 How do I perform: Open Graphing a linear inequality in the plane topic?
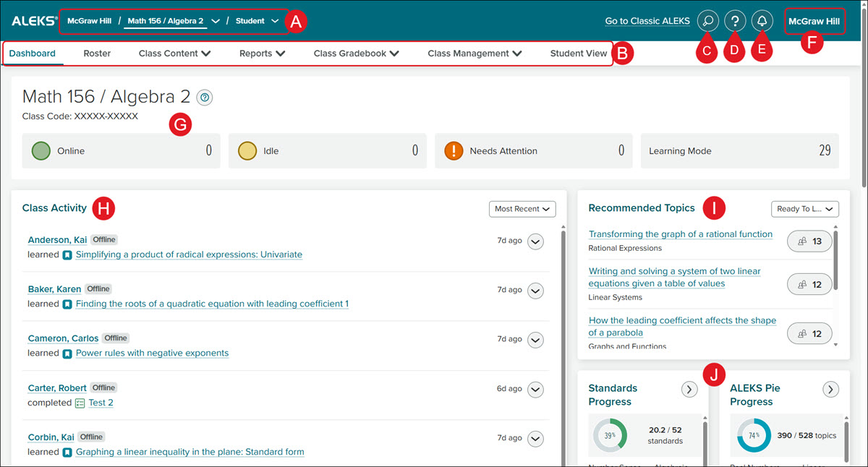tap(190, 452)
